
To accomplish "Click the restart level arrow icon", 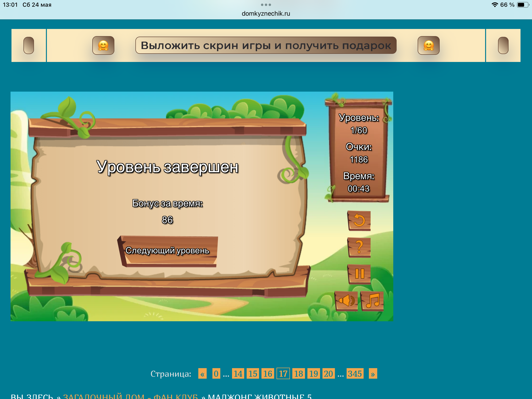I will tap(359, 221).
